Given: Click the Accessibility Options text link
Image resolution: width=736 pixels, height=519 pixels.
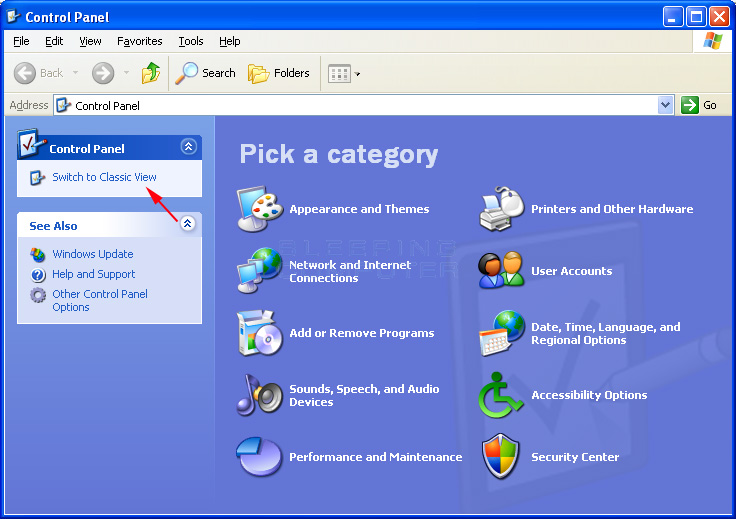Looking at the screenshot, I should 589,395.
